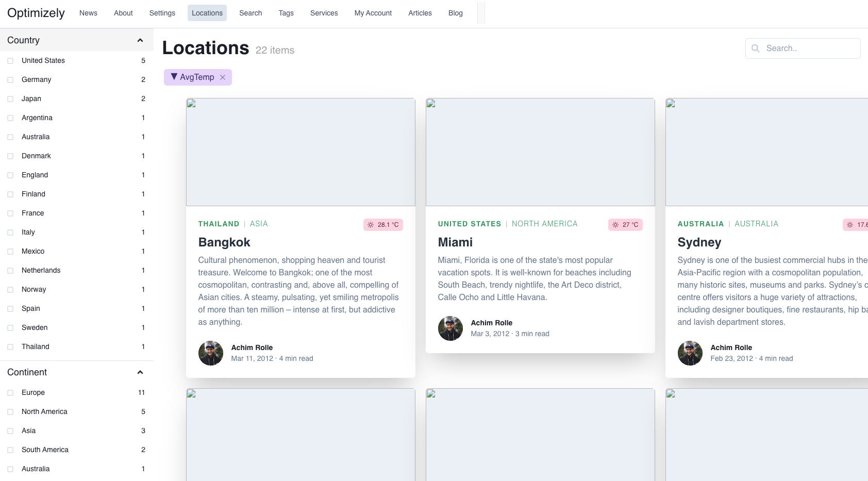
Task: Open the Miami article title link
Action: coord(455,242)
